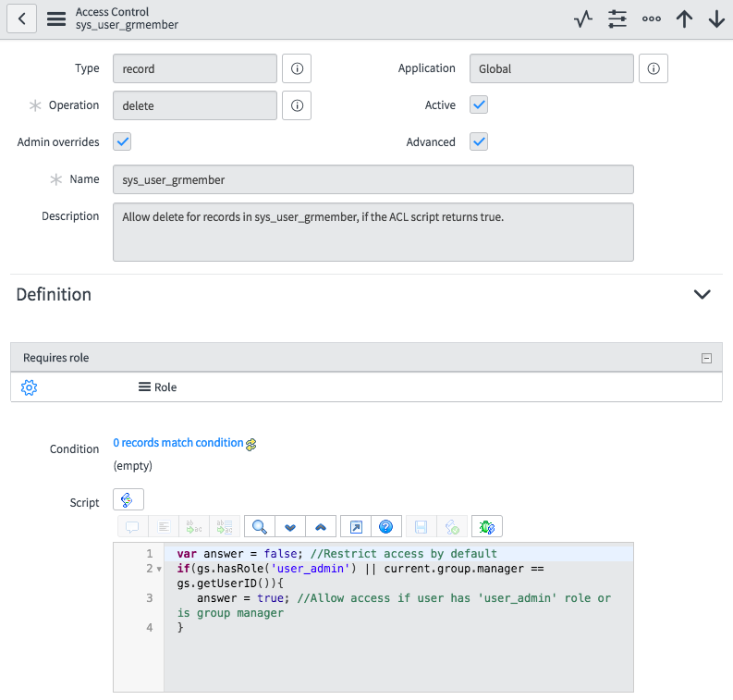Open Requires role list gear settings
Image resolution: width=733 pixels, height=700 pixels.
[x=28, y=387]
